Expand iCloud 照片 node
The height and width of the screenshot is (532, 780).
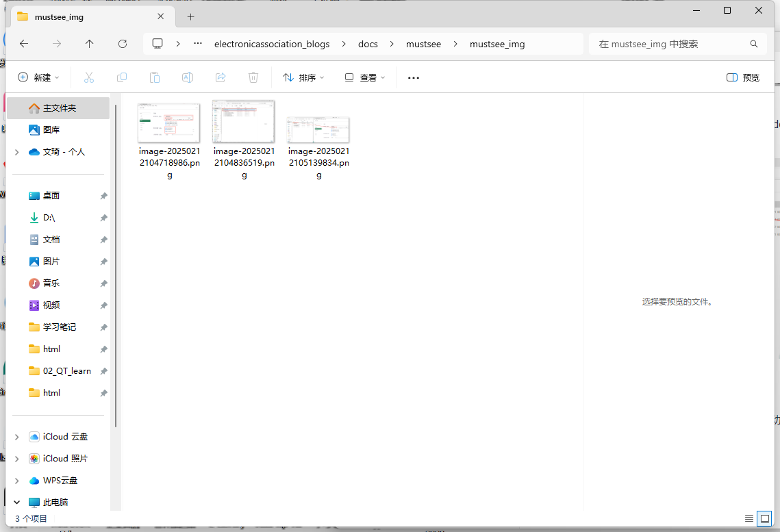(17, 459)
